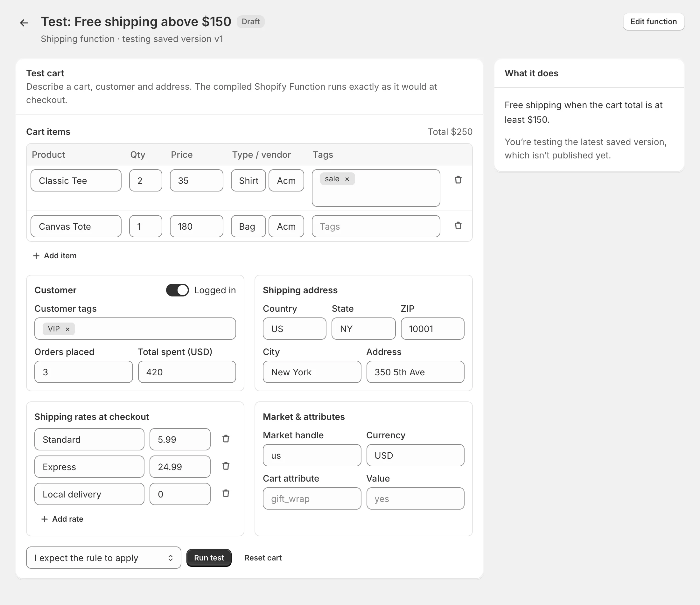Edit the Market handle field
This screenshot has width=700, height=605.
[312, 455]
